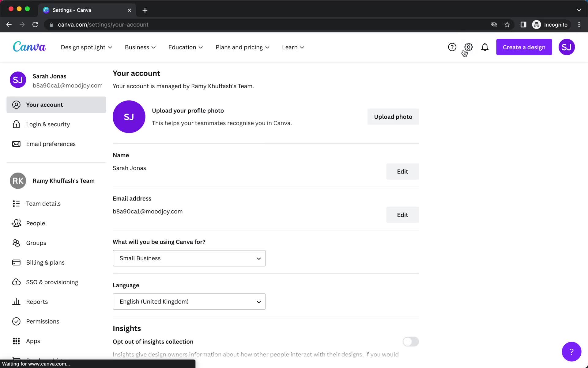This screenshot has height=368, width=588.
Task: Open Login & security settings
Action: [x=56, y=124]
